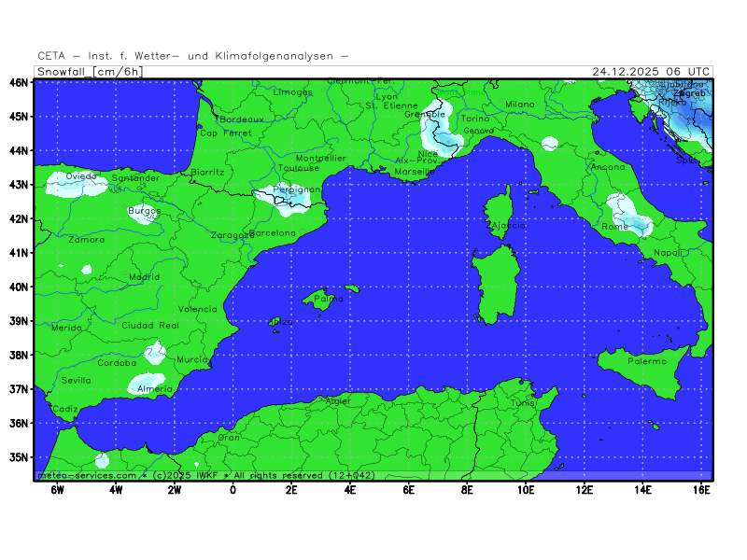Select the Barcelona label on the map

coord(272,232)
